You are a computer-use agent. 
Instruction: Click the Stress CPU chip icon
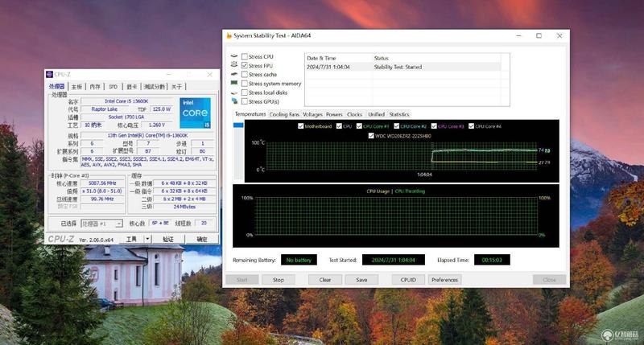234,56
